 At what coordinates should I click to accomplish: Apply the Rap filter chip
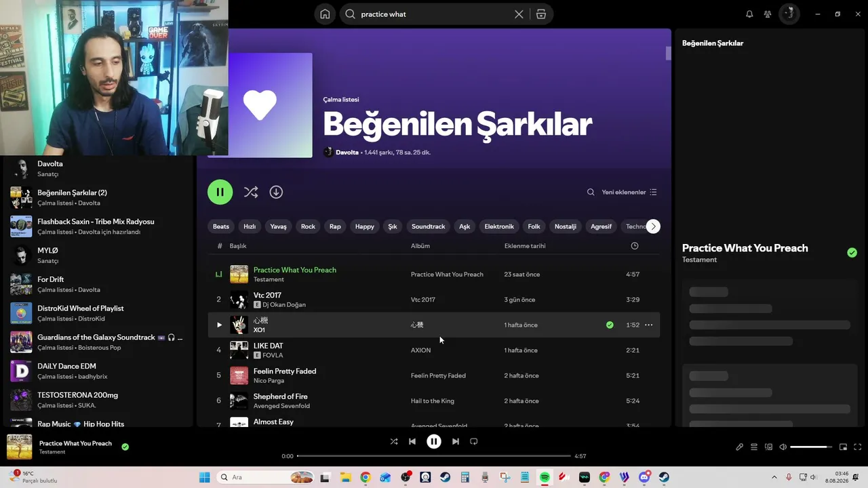(335, 226)
